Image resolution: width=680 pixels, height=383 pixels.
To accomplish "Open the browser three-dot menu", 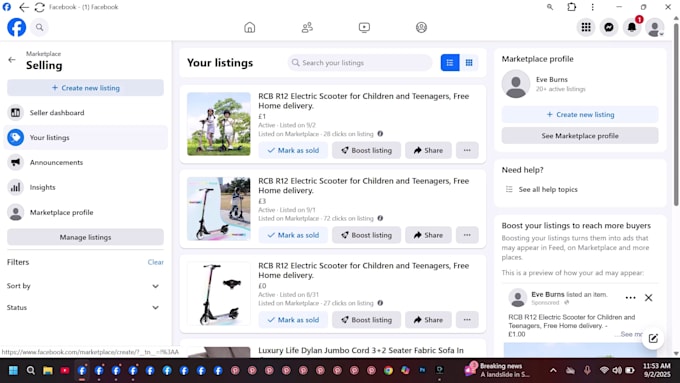I will [x=592, y=7].
